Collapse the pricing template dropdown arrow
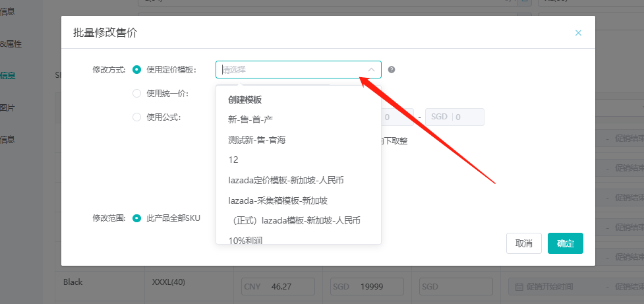644x304 pixels. (x=371, y=70)
